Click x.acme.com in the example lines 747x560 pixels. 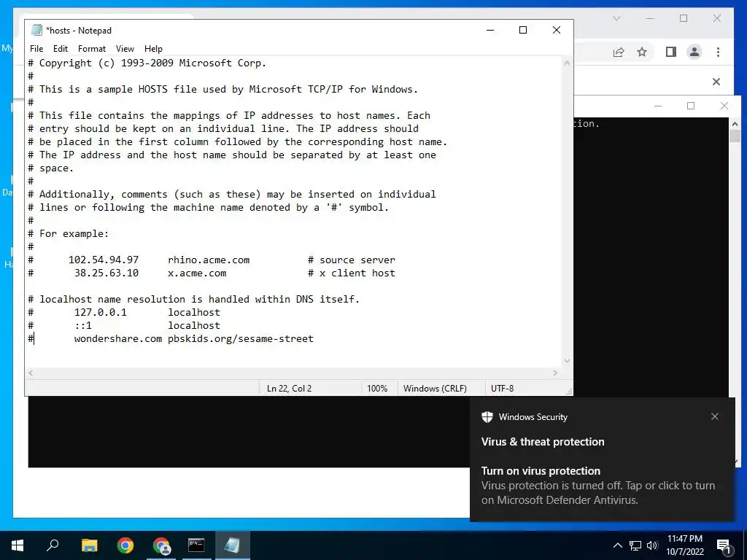pos(197,273)
